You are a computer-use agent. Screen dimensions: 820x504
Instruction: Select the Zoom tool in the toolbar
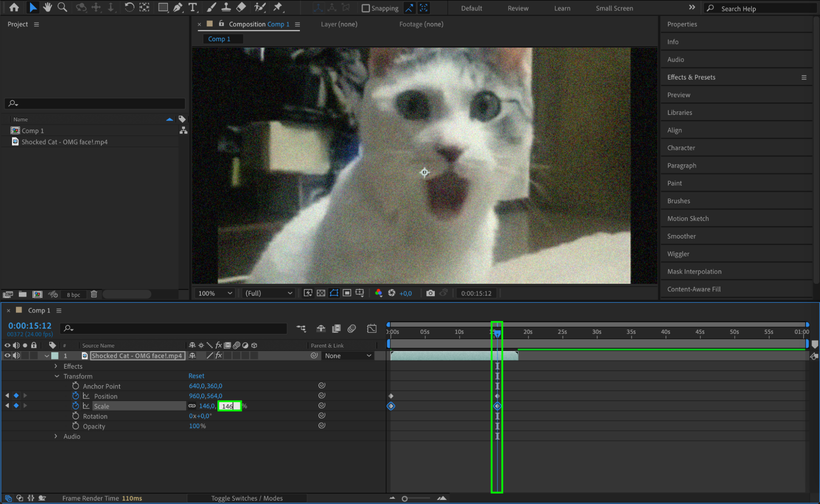coord(62,7)
